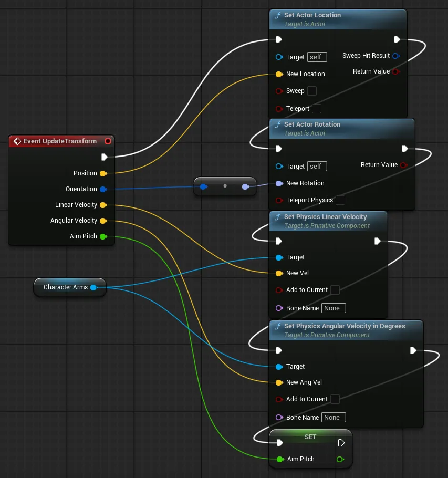Image resolution: width=448 pixels, height=478 pixels.
Task: Click the Orientation output pin on the event node
Action: [103, 189]
